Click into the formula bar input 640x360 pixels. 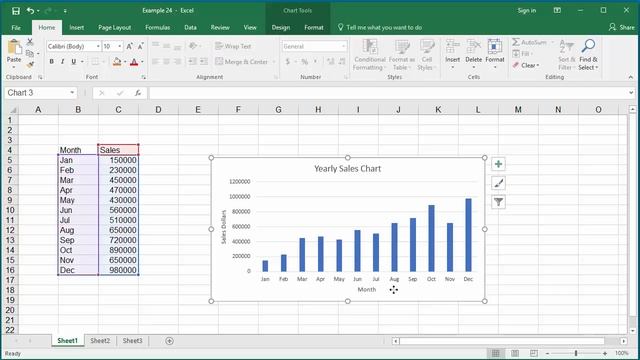pyautogui.click(x=388, y=93)
